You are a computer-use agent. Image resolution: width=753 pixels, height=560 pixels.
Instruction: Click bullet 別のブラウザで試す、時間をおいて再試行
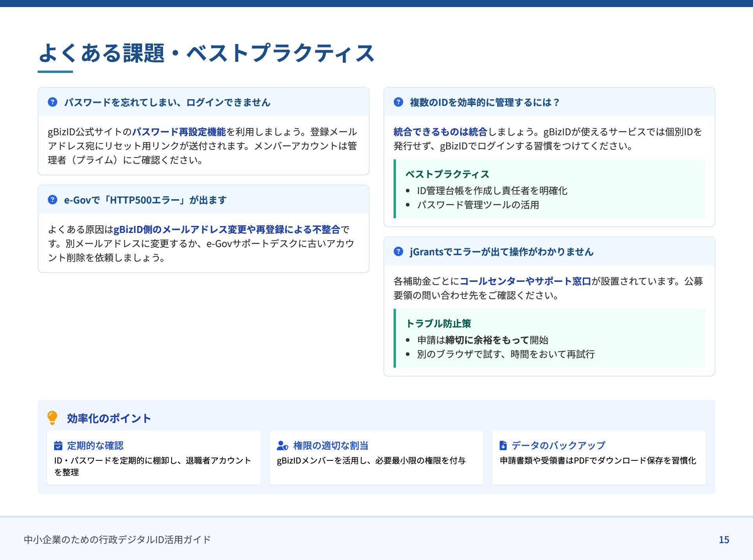click(x=506, y=354)
